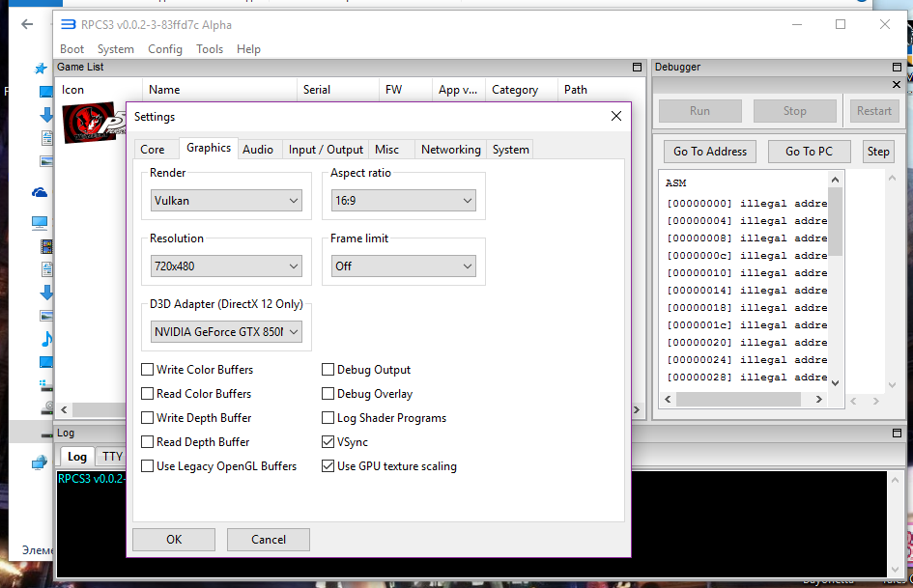The height and width of the screenshot is (588, 913).
Task: Select the Persona 5 game thumbnail
Action: coord(93,124)
